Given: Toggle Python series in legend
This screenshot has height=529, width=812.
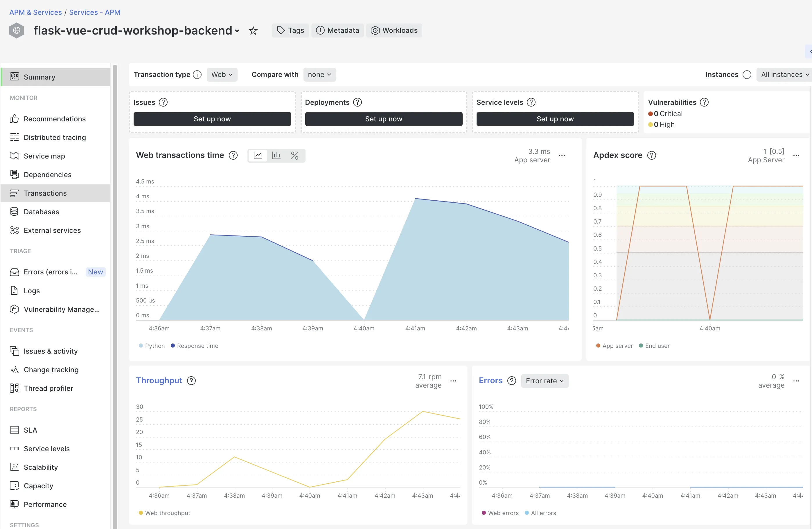Looking at the screenshot, I should [x=152, y=346].
